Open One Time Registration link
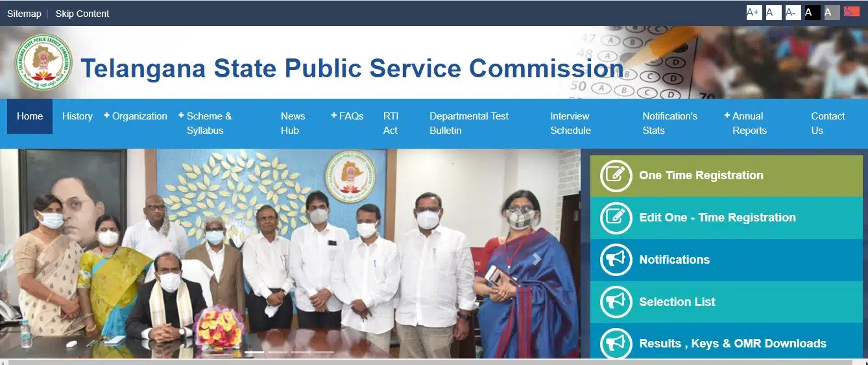The height and width of the screenshot is (365, 868). pyautogui.click(x=726, y=175)
